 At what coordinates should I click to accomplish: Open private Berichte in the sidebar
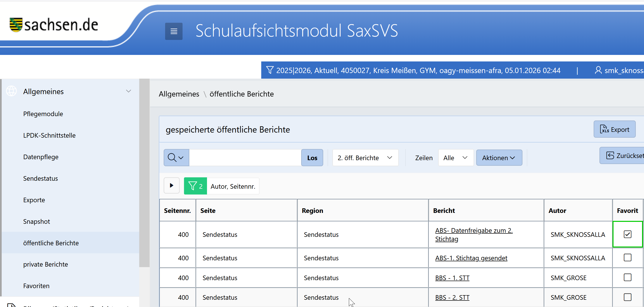pos(46,264)
